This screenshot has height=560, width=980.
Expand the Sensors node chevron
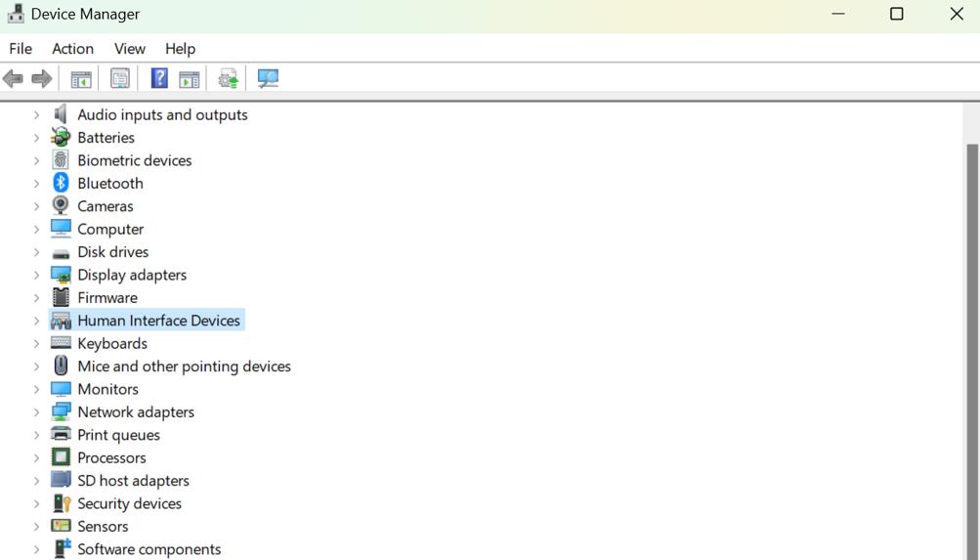coord(37,526)
